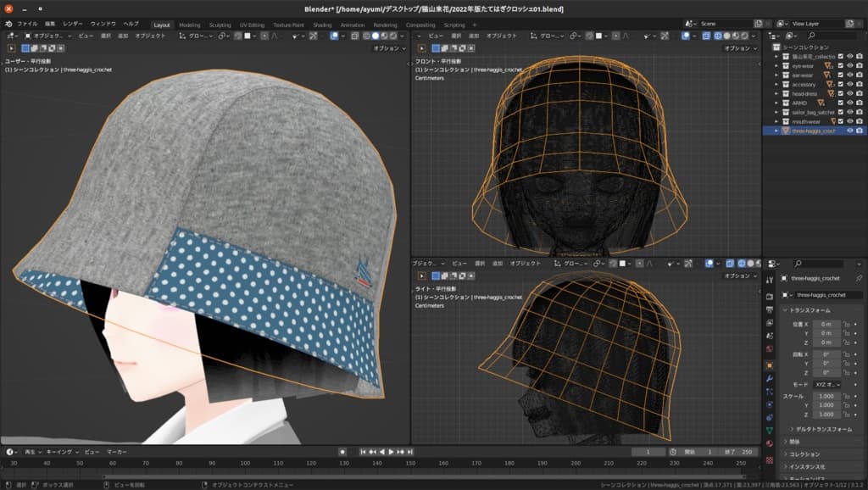Hide the eye-wear collection in viewport

click(x=850, y=65)
